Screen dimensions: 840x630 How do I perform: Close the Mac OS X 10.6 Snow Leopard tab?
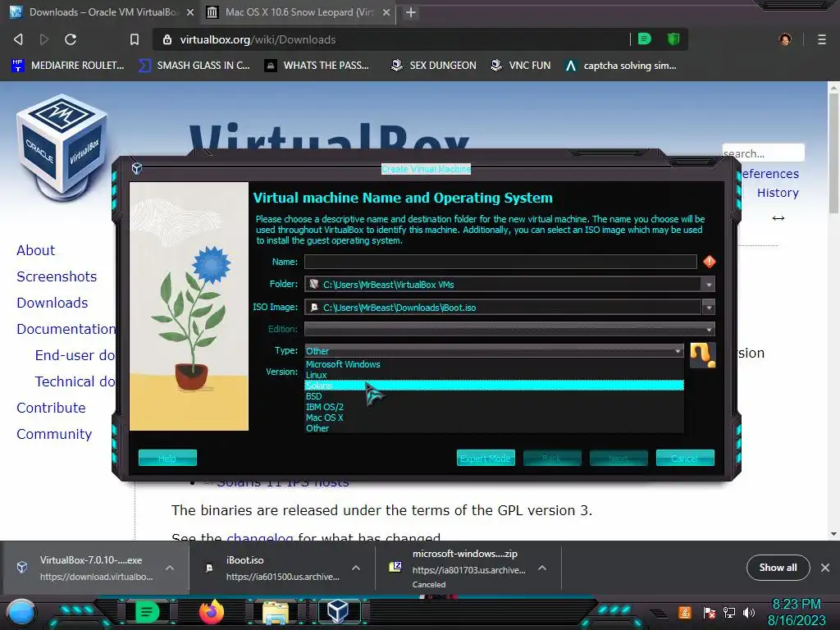pyautogui.click(x=386, y=12)
